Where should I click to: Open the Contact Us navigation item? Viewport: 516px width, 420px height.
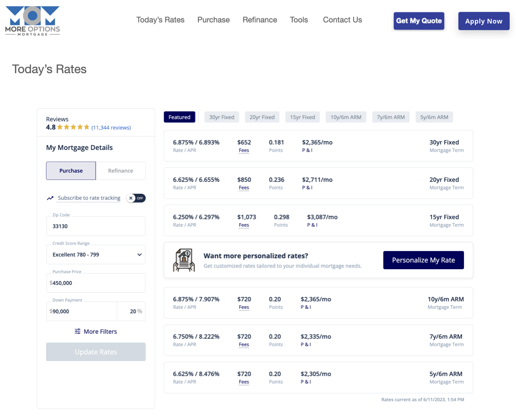click(342, 20)
